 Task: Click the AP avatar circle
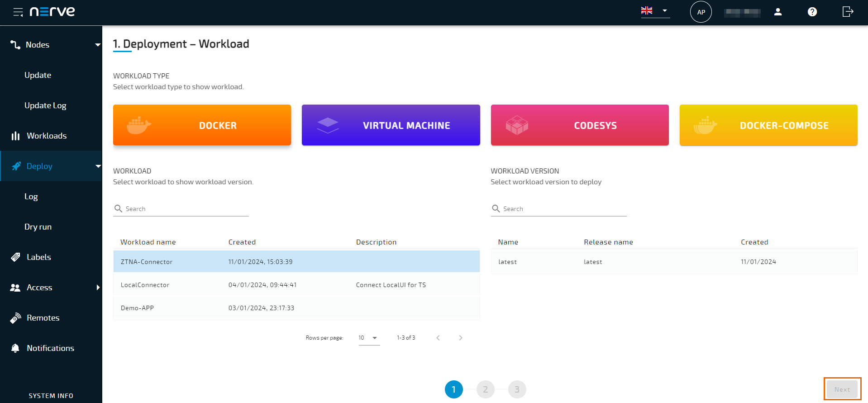click(x=701, y=12)
